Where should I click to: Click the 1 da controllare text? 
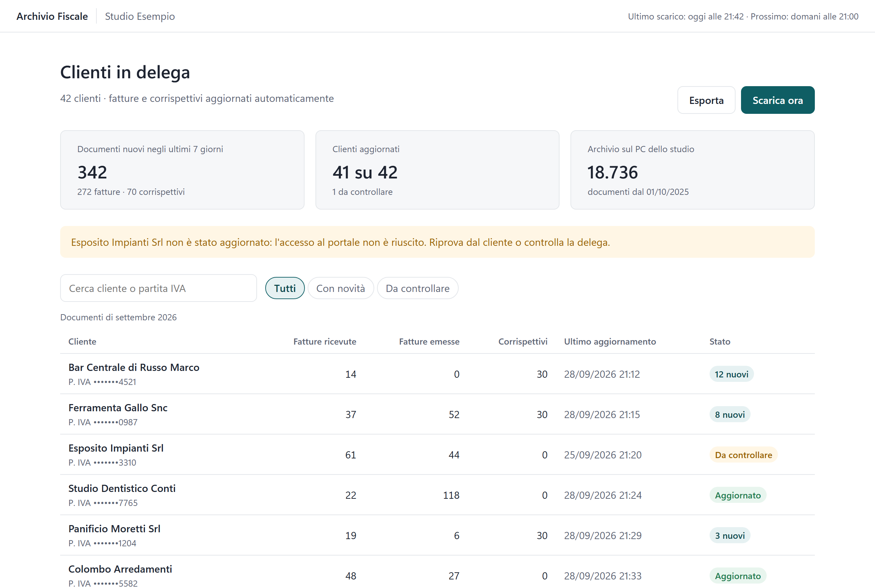[362, 192]
